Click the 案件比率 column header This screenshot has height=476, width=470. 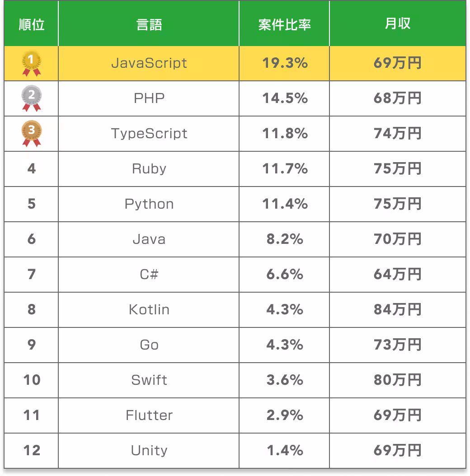(x=284, y=24)
